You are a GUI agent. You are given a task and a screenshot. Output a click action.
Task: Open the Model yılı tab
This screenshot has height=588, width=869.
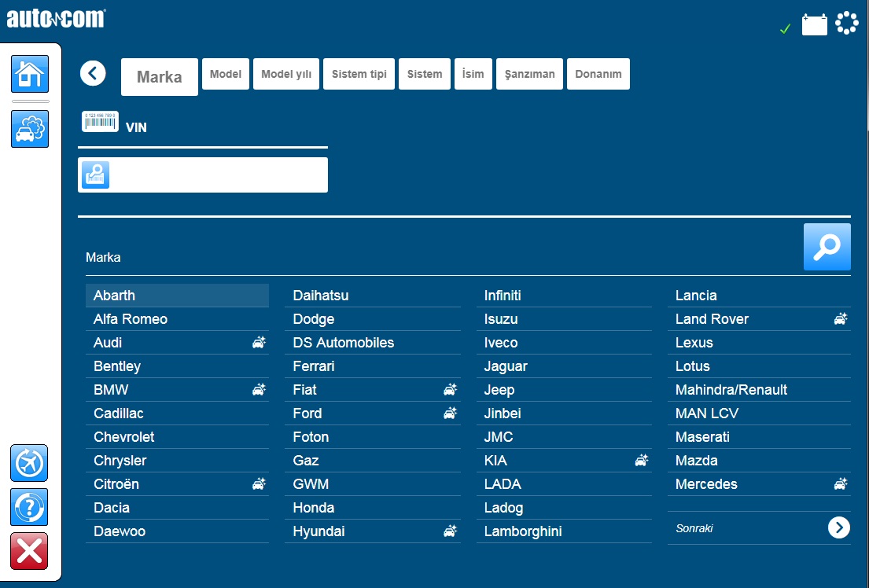pos(286,74)
